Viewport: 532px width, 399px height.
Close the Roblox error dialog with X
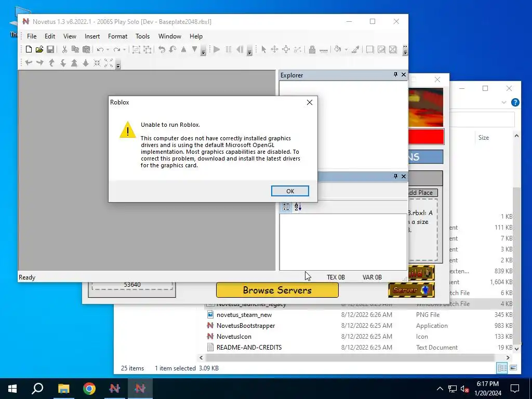click(x=310, y=102)
